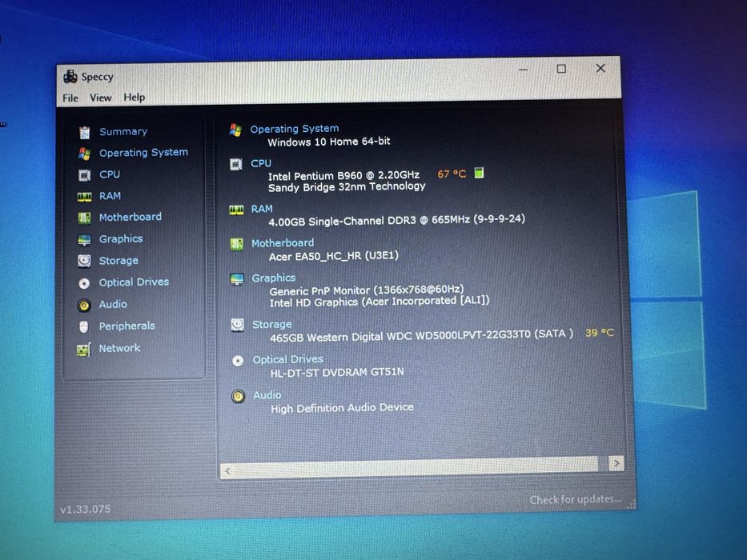Open Motherboard heading link in summary
Viewport: 747px width, 560px height.
pyautogui.click(x=283, y=243)
